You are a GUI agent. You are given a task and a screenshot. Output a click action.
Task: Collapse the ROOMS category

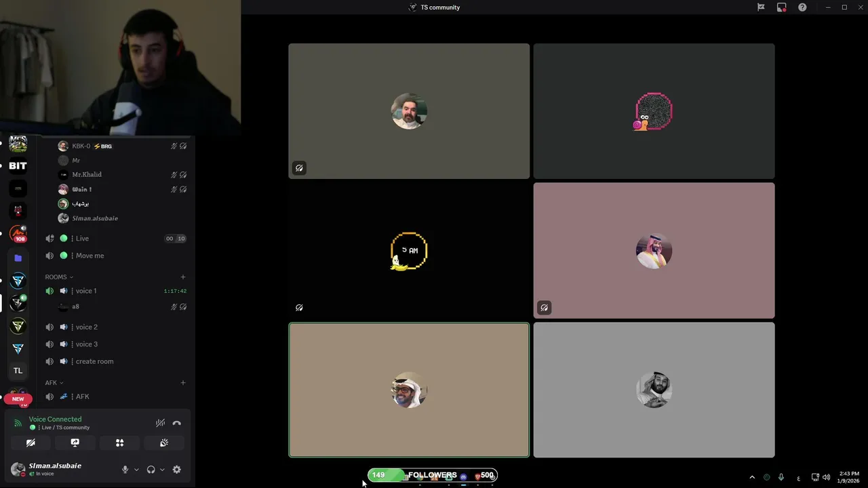tap(59, 277)
